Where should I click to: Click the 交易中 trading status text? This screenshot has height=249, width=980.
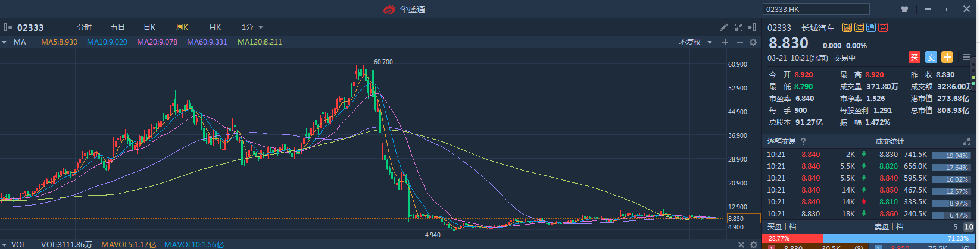click(x=844, y=58)
